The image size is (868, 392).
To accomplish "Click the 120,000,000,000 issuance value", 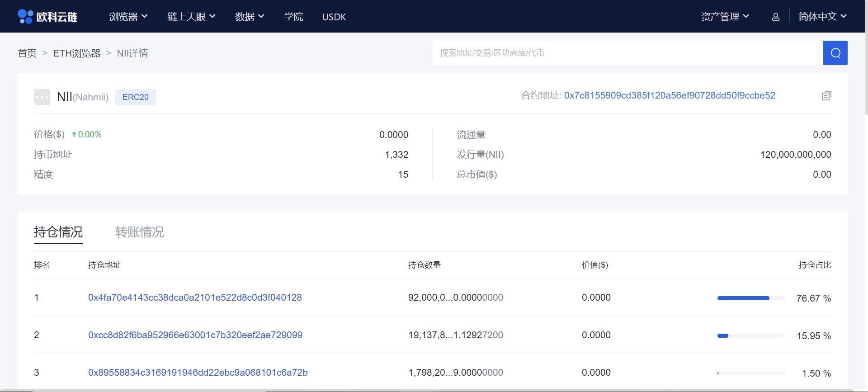I will 796,155.
